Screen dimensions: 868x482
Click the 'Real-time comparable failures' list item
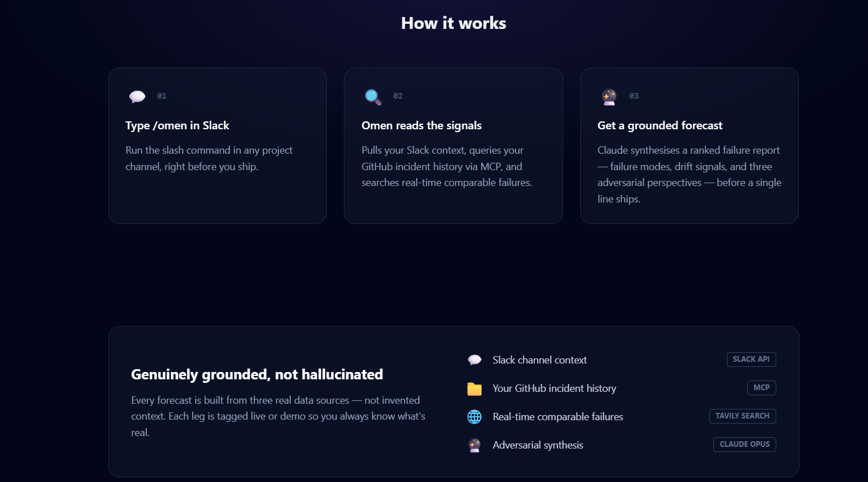click(x=622, y=417)
